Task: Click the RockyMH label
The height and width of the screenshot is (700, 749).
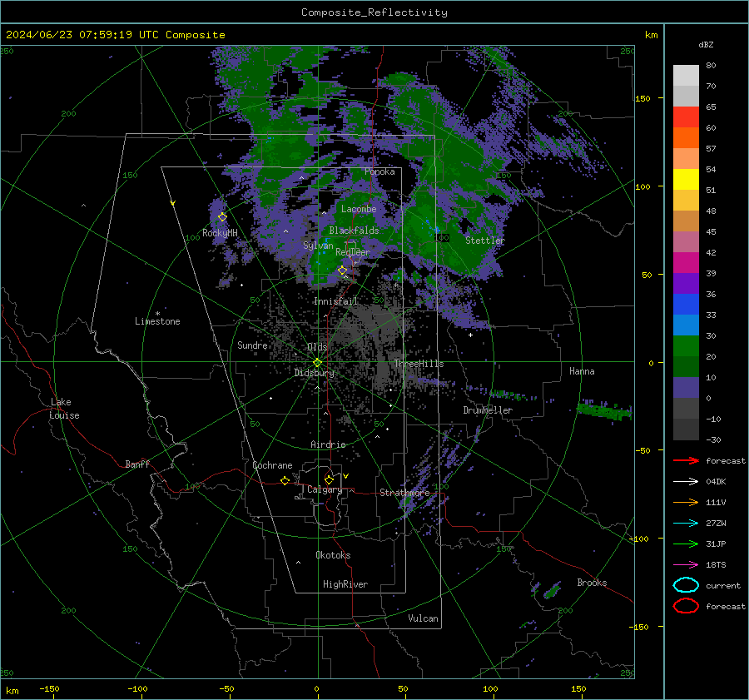Action: (220, 233)
